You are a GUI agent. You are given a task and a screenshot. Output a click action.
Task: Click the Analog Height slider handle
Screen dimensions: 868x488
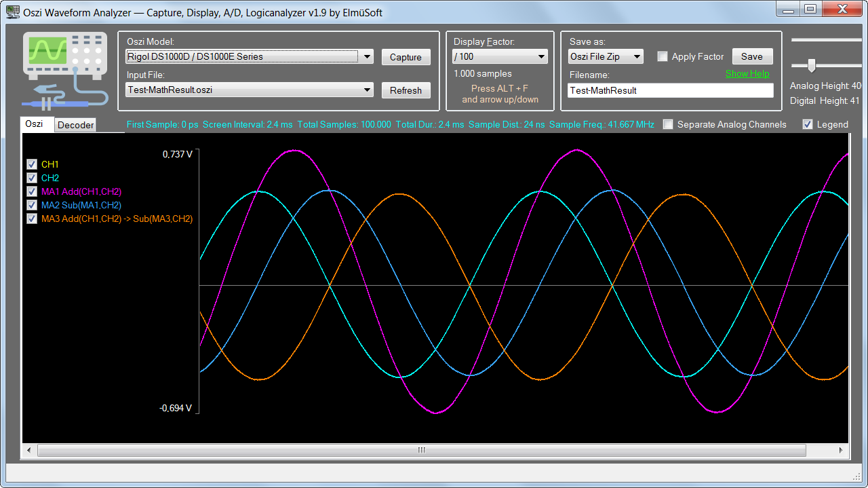click(x=811, y=65)
